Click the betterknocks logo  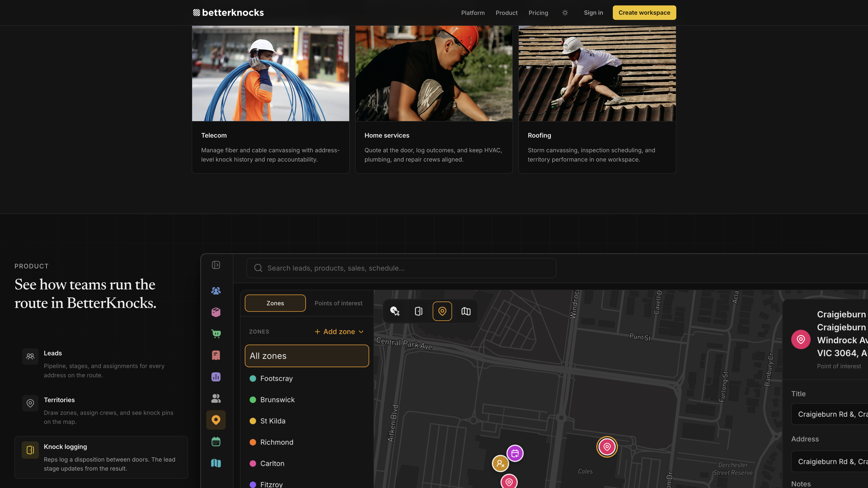[228, 12]
